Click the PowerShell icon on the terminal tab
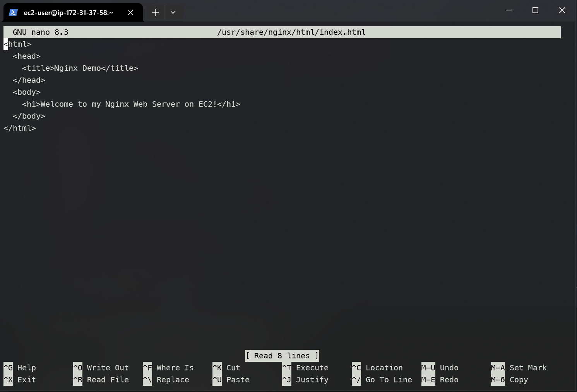Viewport: 577px width, 392px height. click(x=13, y=12)
